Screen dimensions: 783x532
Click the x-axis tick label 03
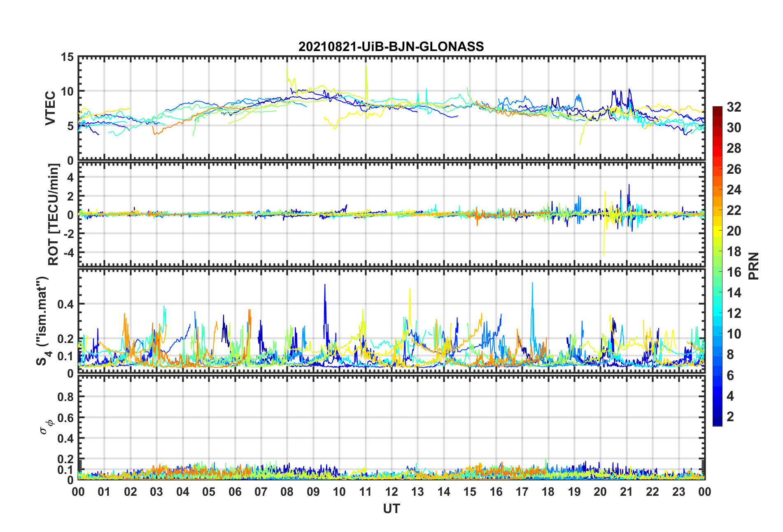pos(156,492)
